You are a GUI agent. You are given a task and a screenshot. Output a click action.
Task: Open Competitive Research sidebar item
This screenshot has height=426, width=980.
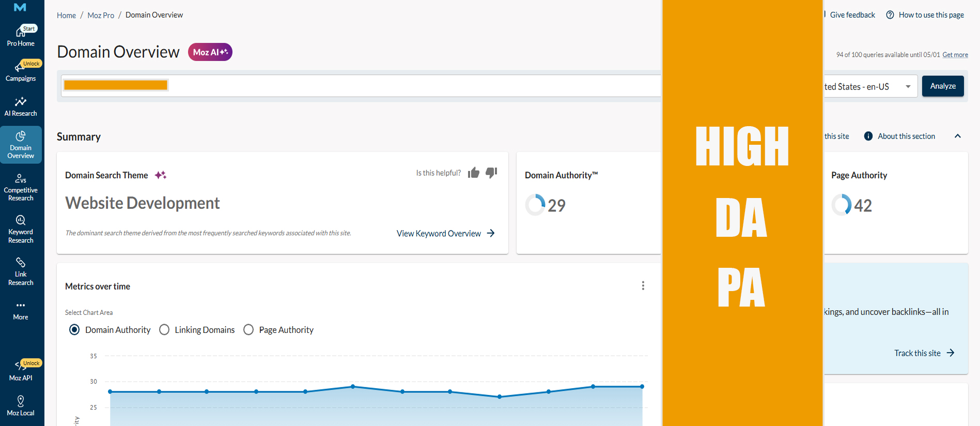[21, 187]
